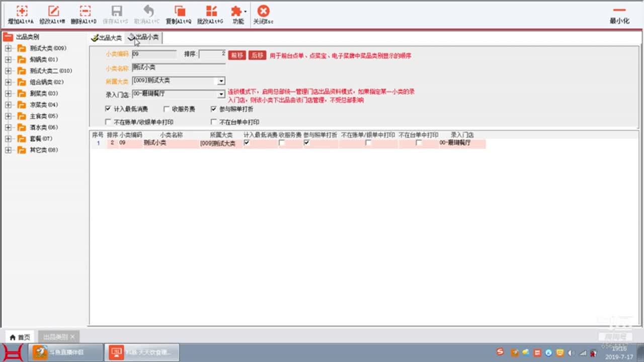Open the 斗鱼直播伴侣 taskbar app
The height and width of the screenshot is (362, 644).
point(68,352)
